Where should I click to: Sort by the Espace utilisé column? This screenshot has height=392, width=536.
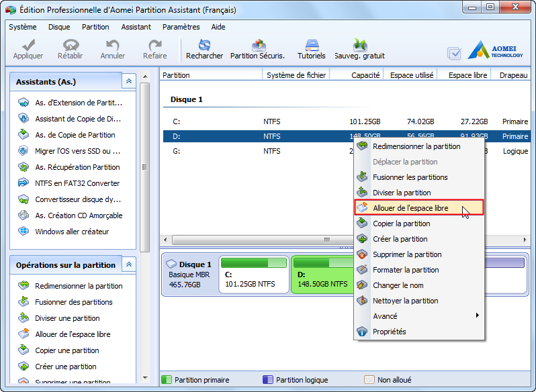[x=411, y=75]
